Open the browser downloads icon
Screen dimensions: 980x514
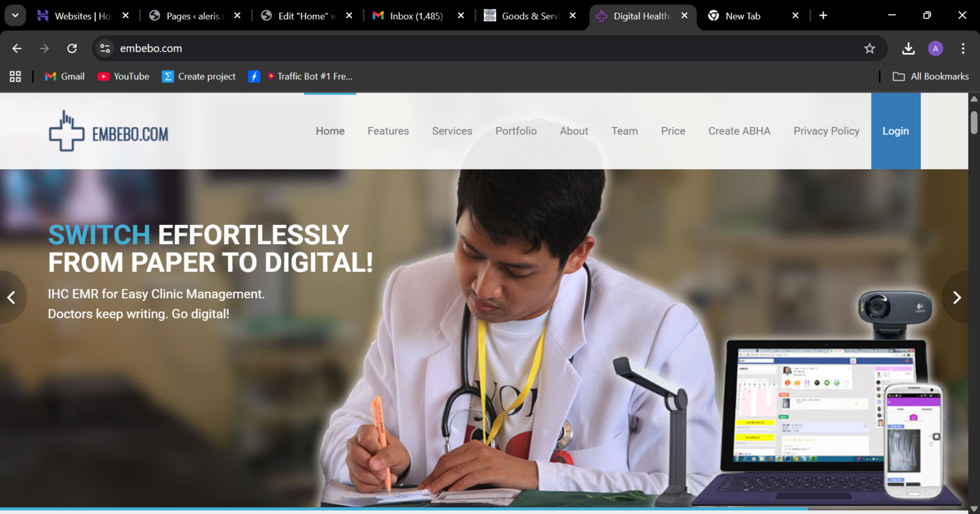point(908,48)
